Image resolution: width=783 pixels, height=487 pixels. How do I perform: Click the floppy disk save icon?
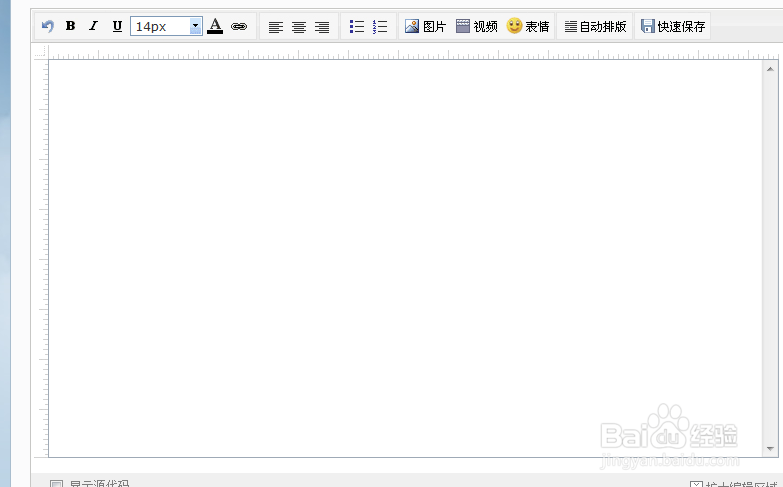coord(648,26)
